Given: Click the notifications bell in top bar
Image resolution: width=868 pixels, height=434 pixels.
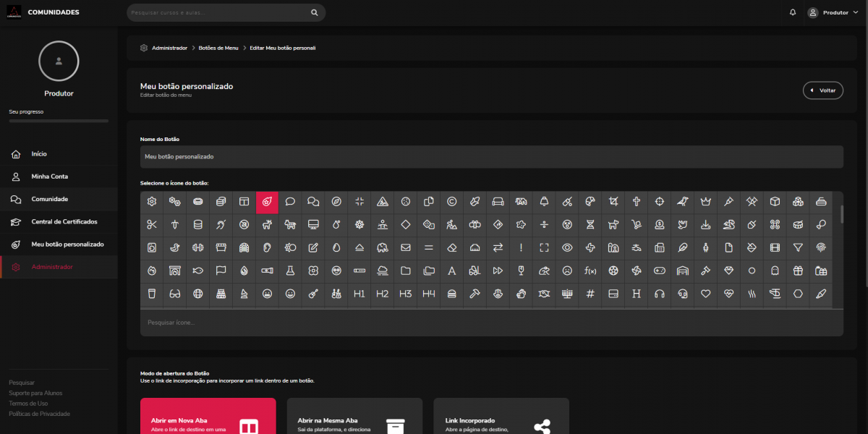Looking at the screenshot, I should (x=793, y=12).
